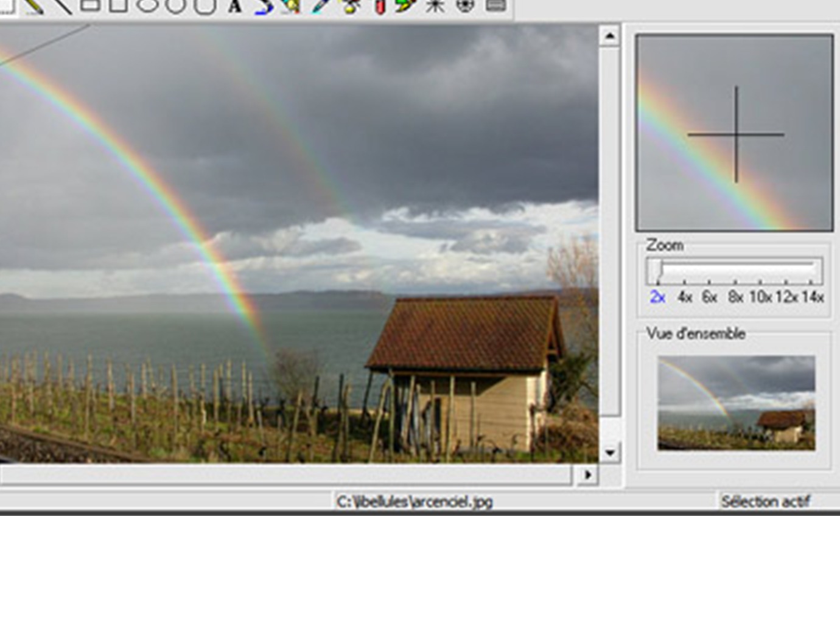Pick the ellipse shape tool
Viewport: 840px width, 629px height.
(147, 5)
